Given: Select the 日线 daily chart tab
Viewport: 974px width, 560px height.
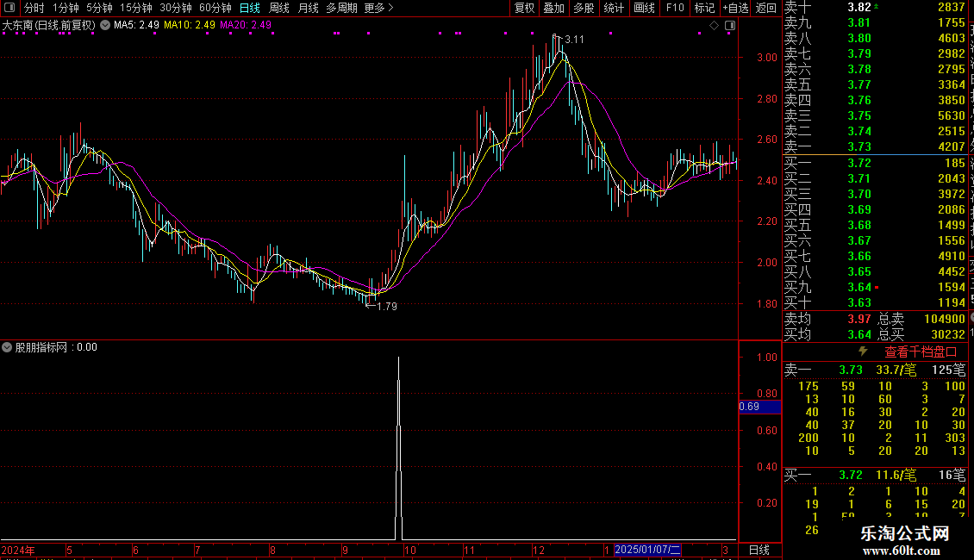Looking at the screenshot, I should [x=250, y=8].
